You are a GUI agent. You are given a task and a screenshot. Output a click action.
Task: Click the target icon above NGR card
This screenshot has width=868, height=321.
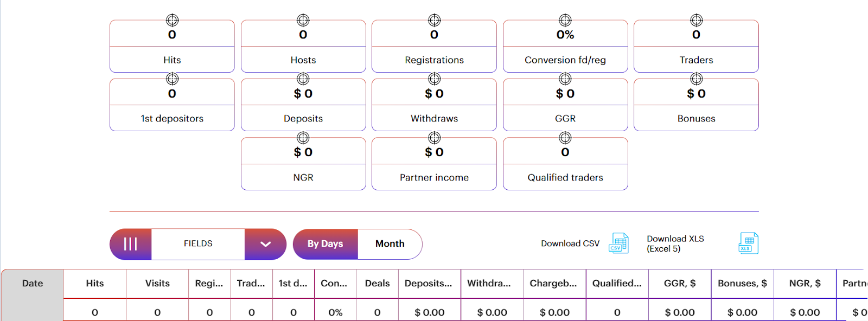303,138
